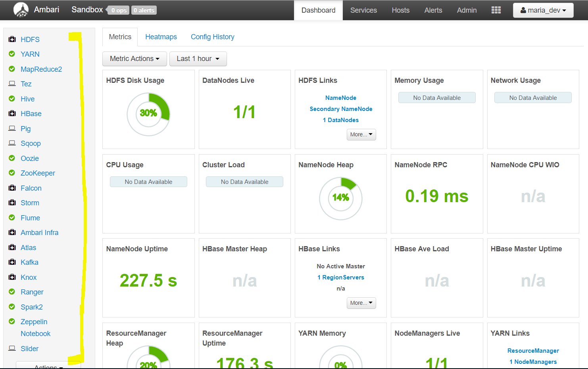Open the Secondary NameNode link

tap(341, 109)
